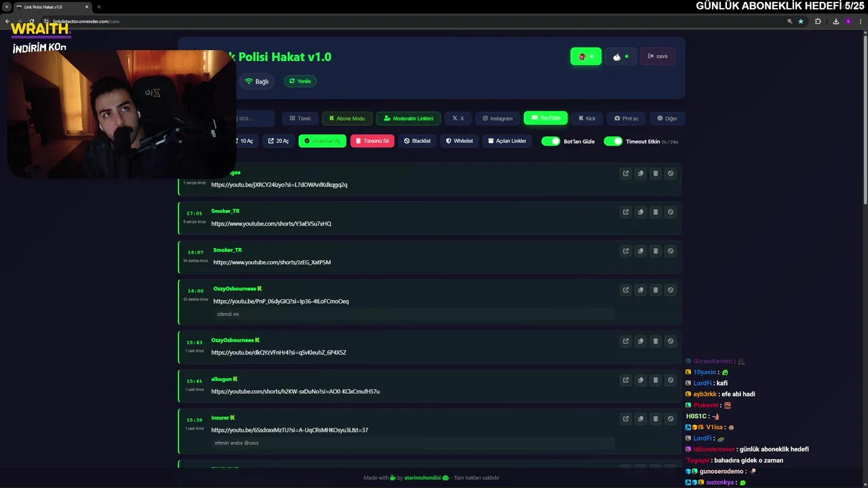Block the Smoker_TR Y3aEVSu7xHQ link
Screen dimensions: 868x488
(671, 212)
